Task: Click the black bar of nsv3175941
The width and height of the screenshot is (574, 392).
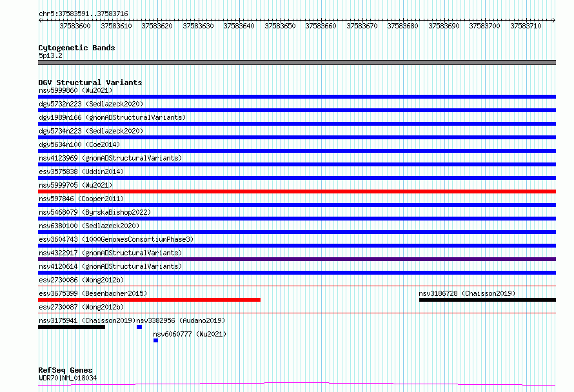Action: pos(72,327)
